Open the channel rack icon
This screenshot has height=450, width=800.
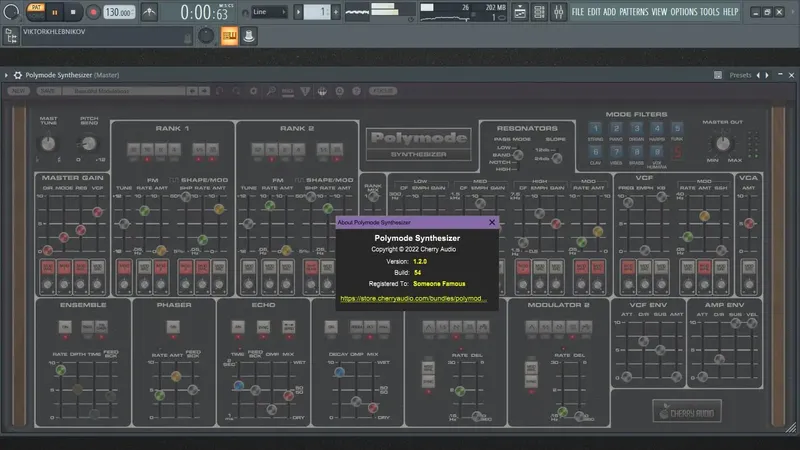pyautogui.click(x=539, y=12)
